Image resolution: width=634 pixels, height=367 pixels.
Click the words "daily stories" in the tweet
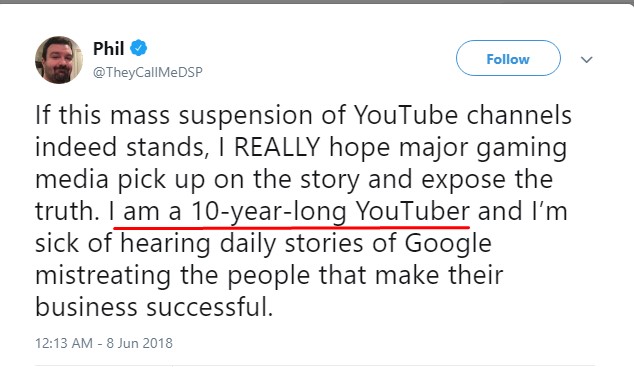[x=308, y=244]
